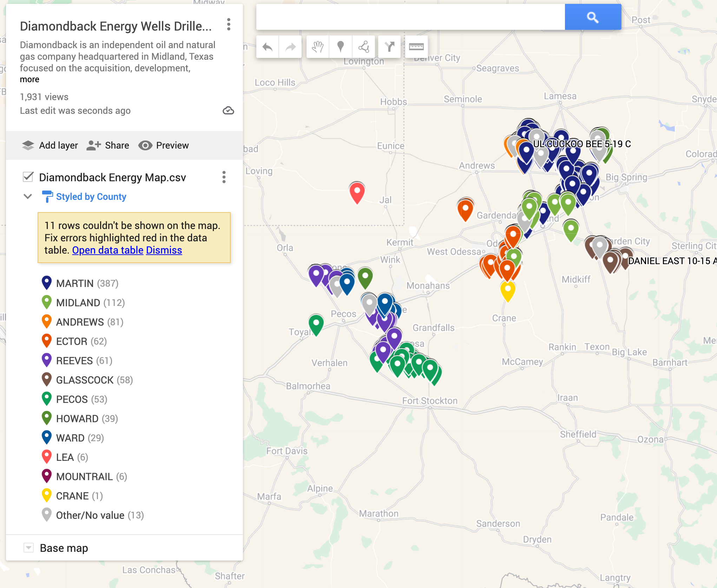The width and height of the screenshot is (717, 588).
Task: Dismiss the rows error warning
Action: 164,250
